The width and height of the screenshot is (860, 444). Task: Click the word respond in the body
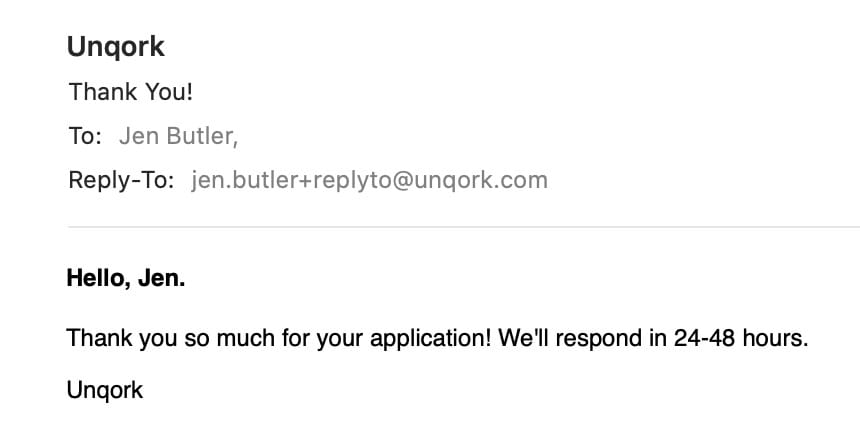click(x=598, y=339)
